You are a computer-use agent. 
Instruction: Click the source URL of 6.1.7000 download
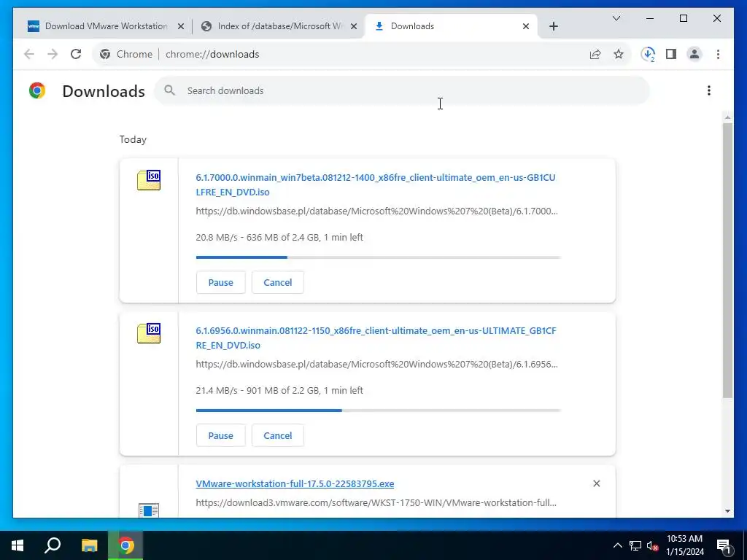376,211
